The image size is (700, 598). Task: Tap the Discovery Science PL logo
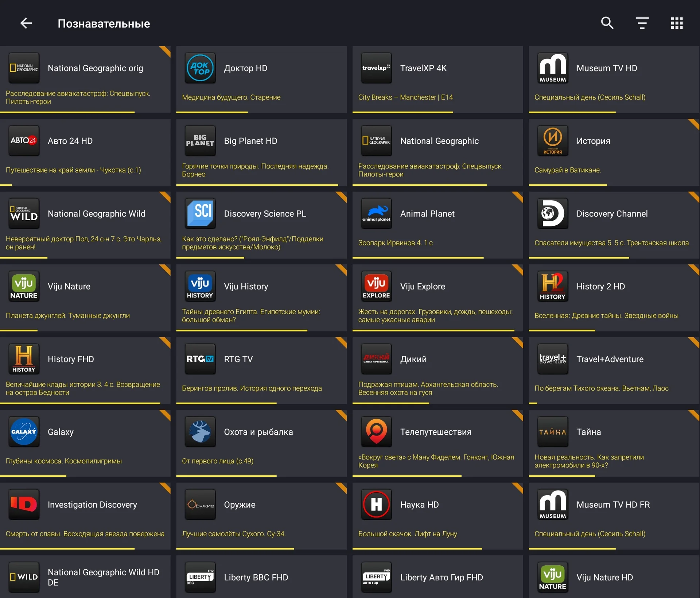click(x=200, y=214)
